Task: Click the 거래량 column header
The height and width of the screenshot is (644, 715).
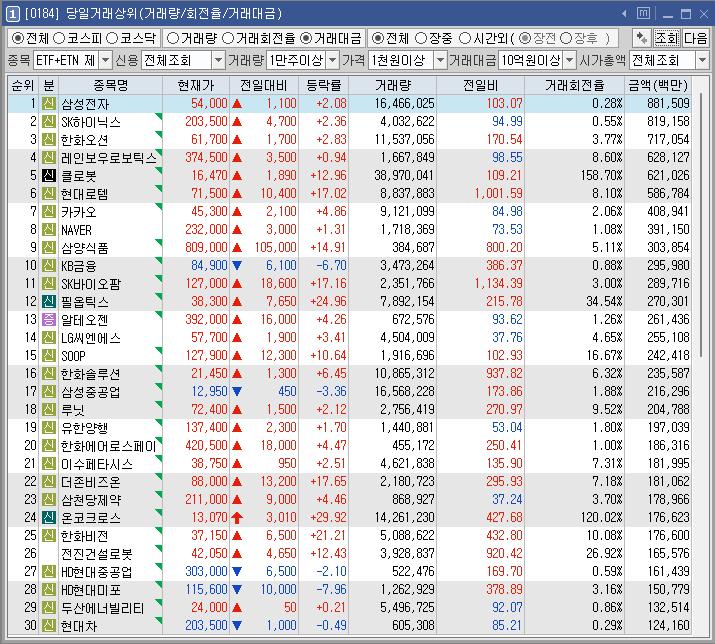Action: tap(393, 85)
